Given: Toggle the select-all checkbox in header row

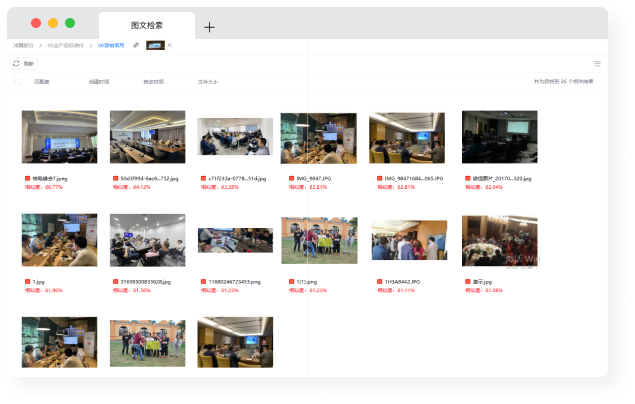Looking at the screenshot, I should coord(17,82).
